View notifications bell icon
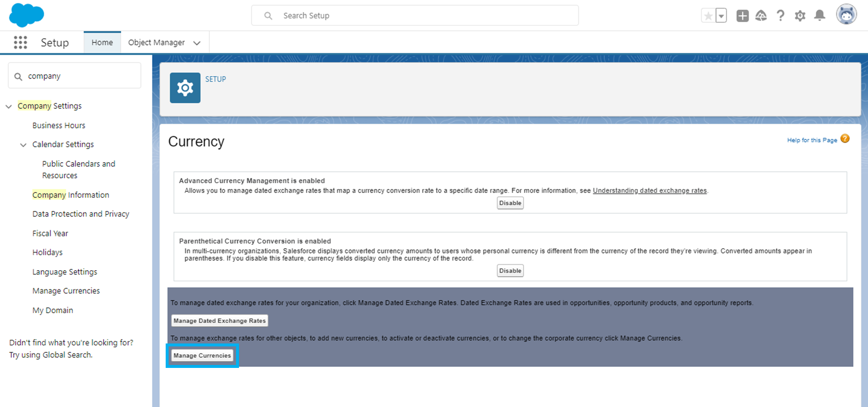Image resolution: width=868 pixels, height=407 pixels. (820, 16)
